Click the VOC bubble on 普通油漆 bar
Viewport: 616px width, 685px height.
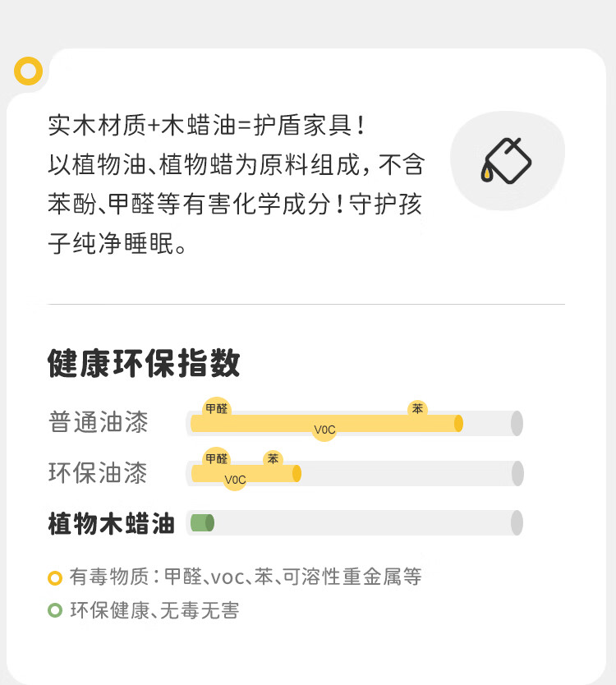click(x=324, y=430)
